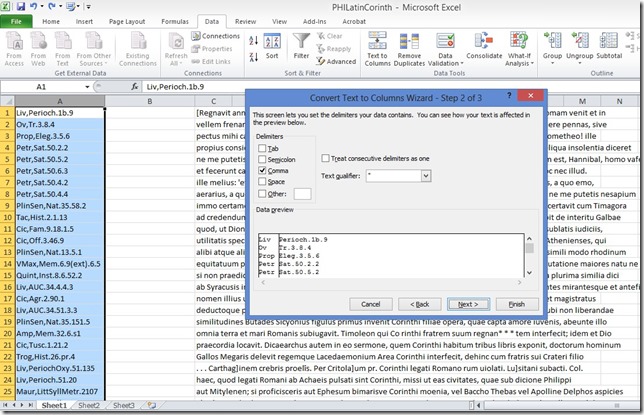Open the Sheet2 worksheet tab
The image size is (644, 415).
coord(89,406)
